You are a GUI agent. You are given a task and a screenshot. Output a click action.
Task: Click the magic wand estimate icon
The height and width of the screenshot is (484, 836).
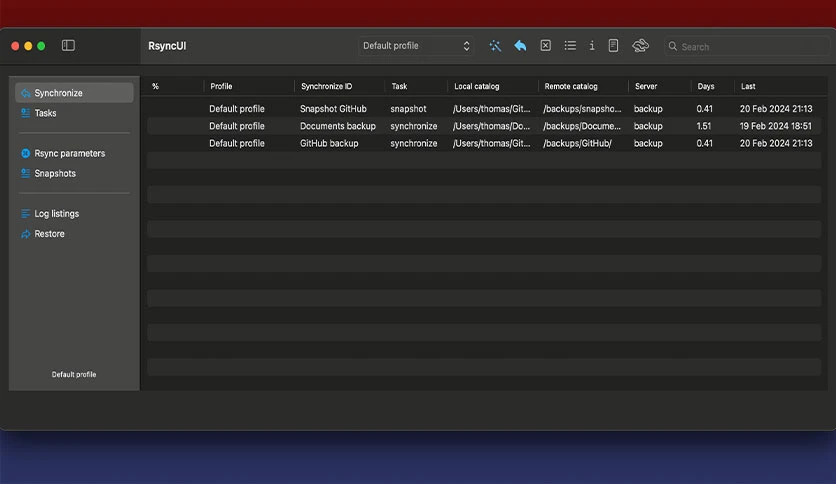click(x=495, y=46)
